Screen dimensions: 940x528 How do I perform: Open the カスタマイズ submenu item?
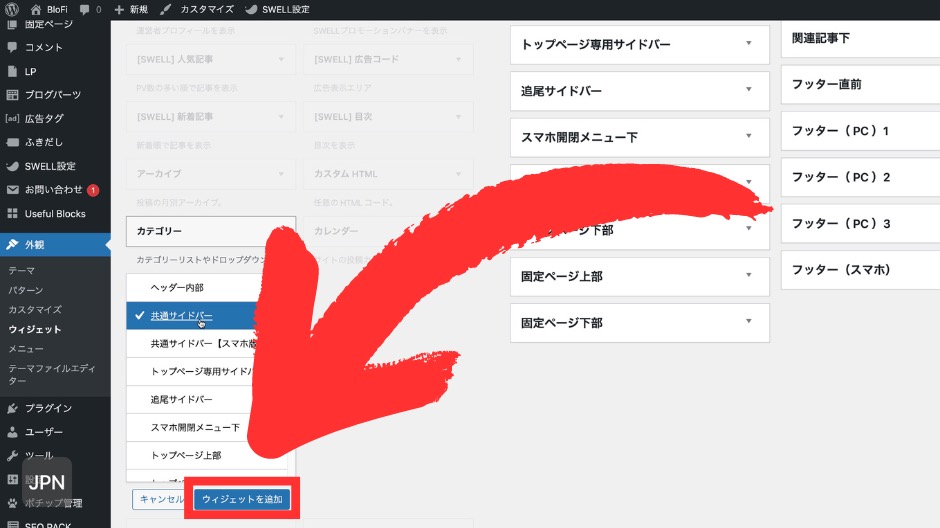[x=35, y=310]
